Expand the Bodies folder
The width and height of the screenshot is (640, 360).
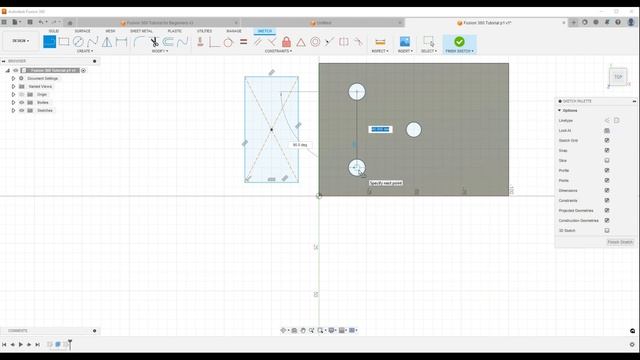click(13, 102)
